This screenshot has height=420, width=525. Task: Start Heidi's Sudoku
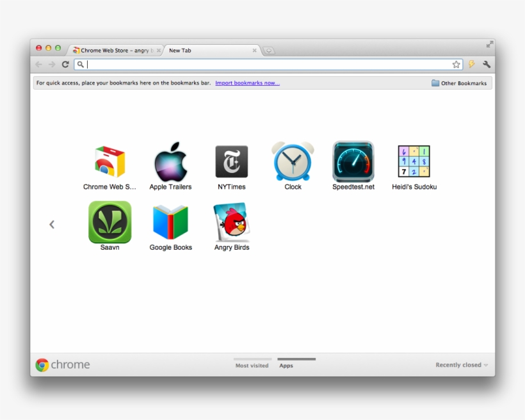click(x=414, y=162)
